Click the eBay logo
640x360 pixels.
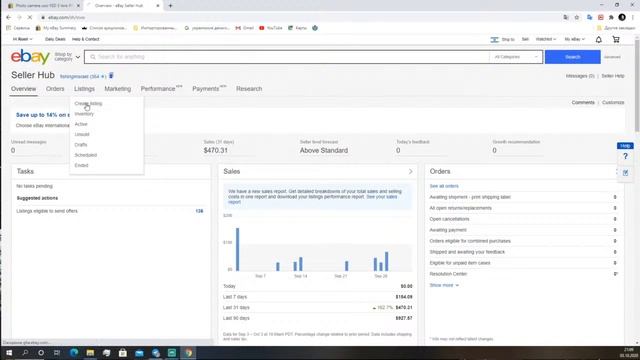(x=30, y=57)
